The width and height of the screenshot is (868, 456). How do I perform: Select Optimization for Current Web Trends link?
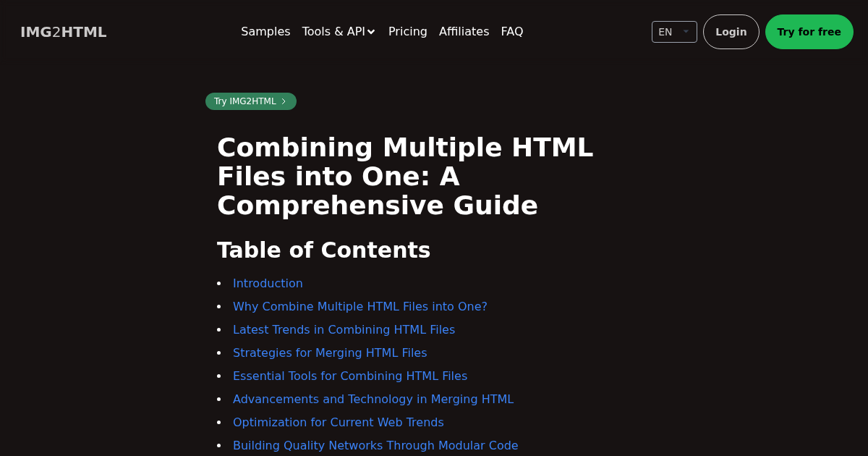(338, 423)
